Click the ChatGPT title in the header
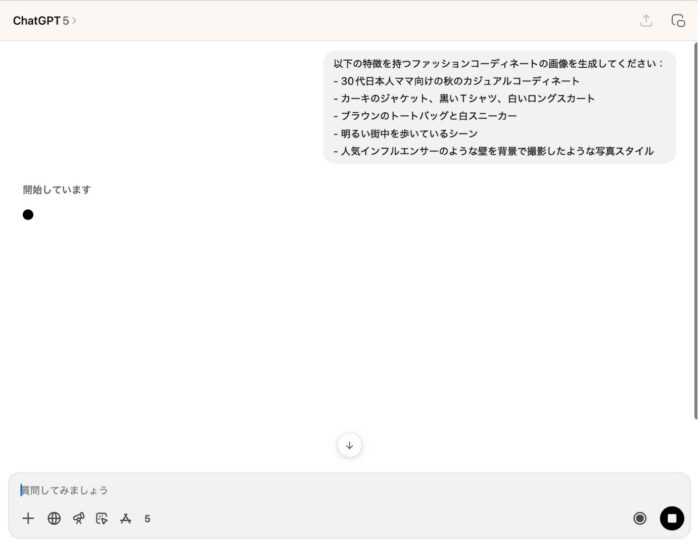 pyautogui.click(x=36, y=20)
